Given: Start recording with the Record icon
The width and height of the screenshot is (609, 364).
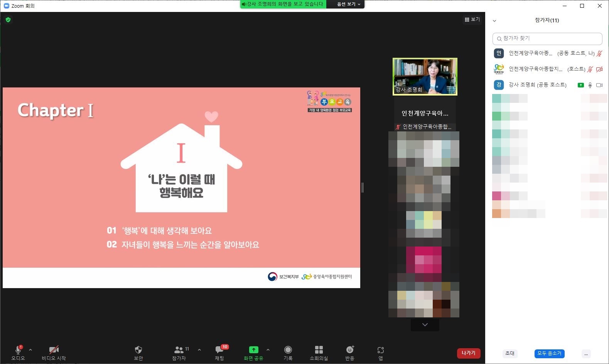Looking at the screenshot, I should (x=288, y=350).
